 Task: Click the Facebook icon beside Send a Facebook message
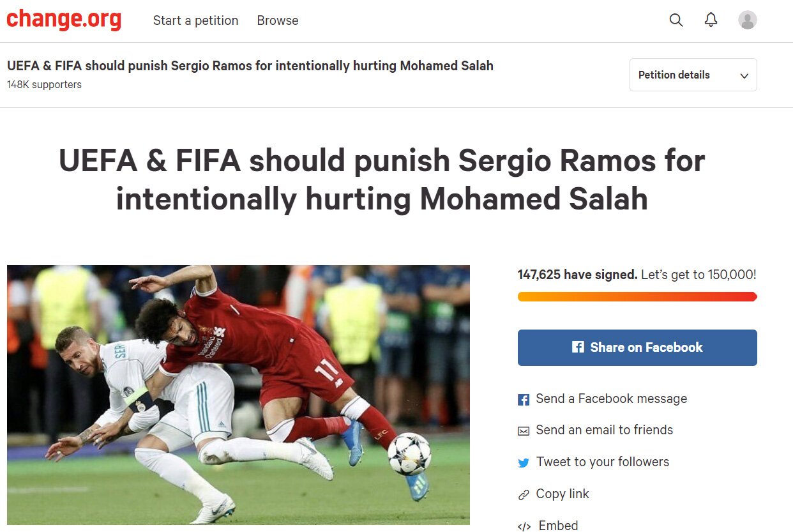click(524, 400)
